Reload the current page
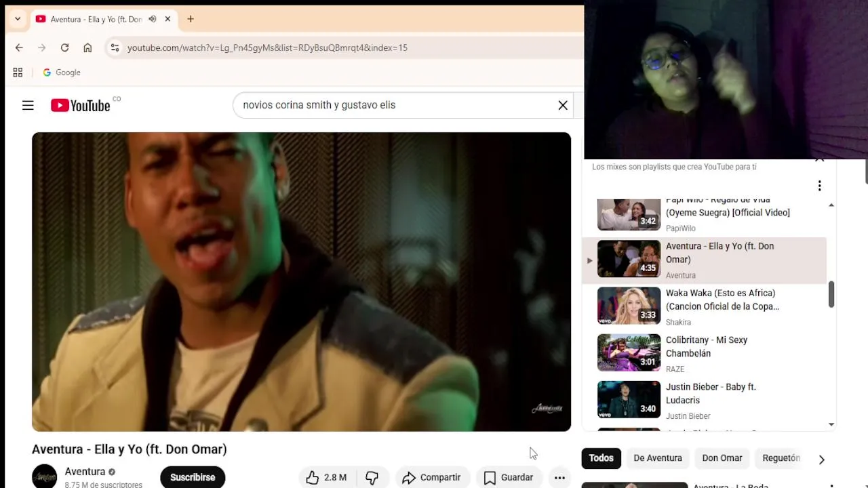Viewport: 868px width, 488px height. [64, 47]
